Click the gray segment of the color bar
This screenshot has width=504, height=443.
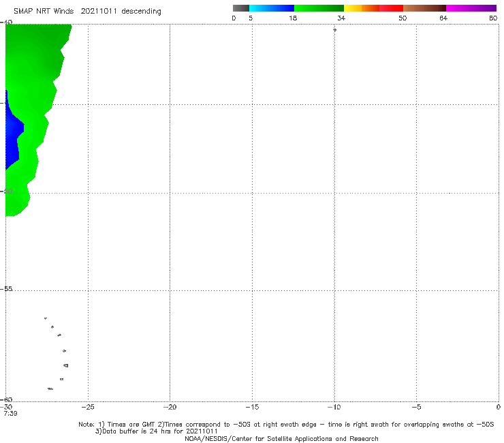tap(240, 8)
